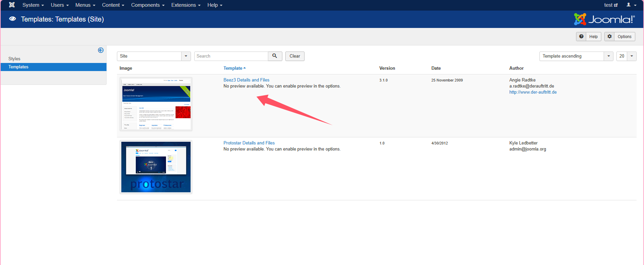Select Styles in the sidebar
This screenshot has height=265, width=644.
(x=14, y=59)
